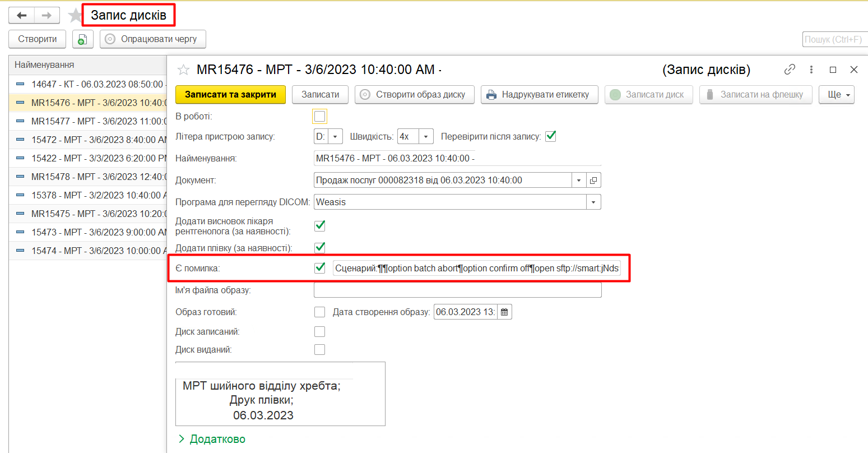
Task: Toggle the Диск записаний checkbox
Action: (320, 332)
